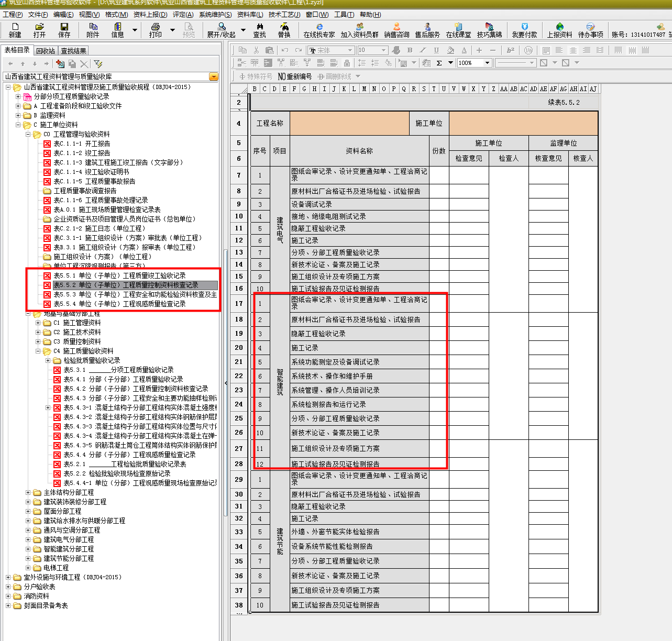Image resolution: width=672 pixels, height=641 pixels.
Task: Open the font size 10 dropdown
Action: coord(384,50)
